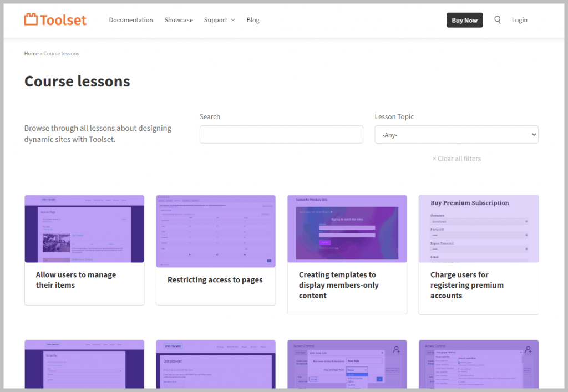
Task: Click the title Allow users to manage their items
Action: point(75,280)
